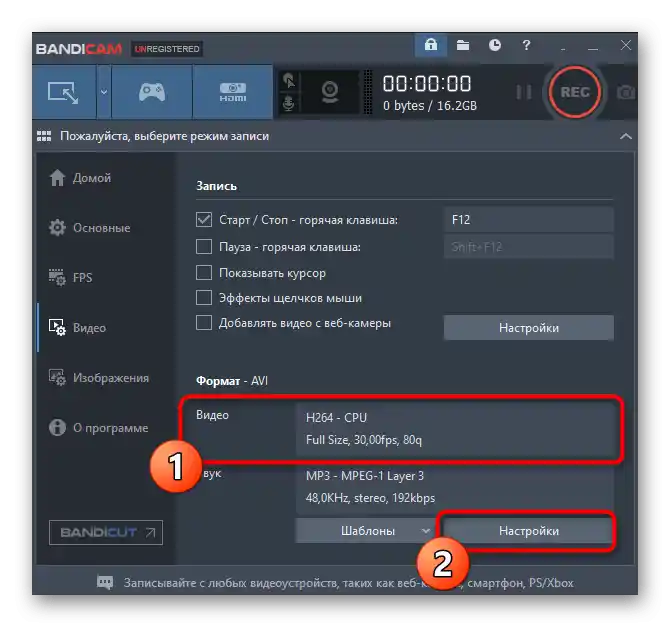The image size is (670, 627).
Task: Toggle microphone icon in top bar
Action: click(289, 103)
